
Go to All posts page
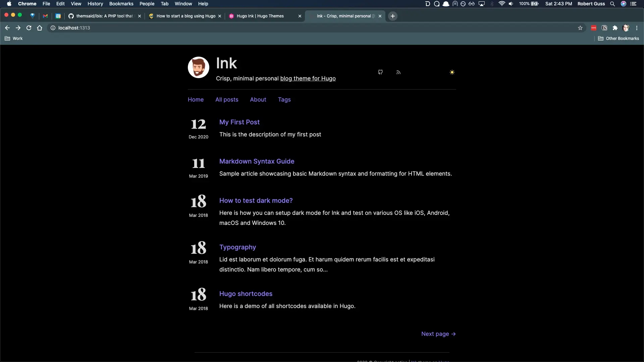(227, 100)
